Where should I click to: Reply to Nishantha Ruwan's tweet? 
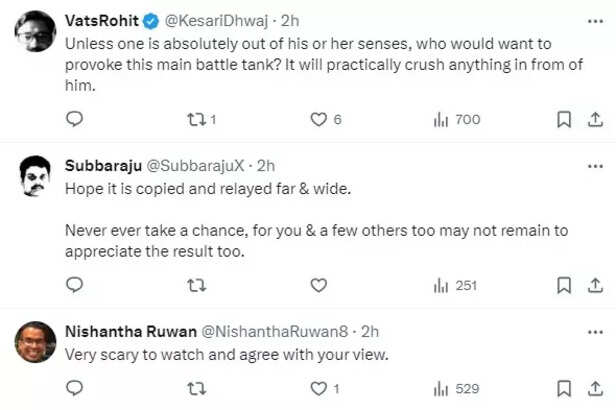pos(75,388)
